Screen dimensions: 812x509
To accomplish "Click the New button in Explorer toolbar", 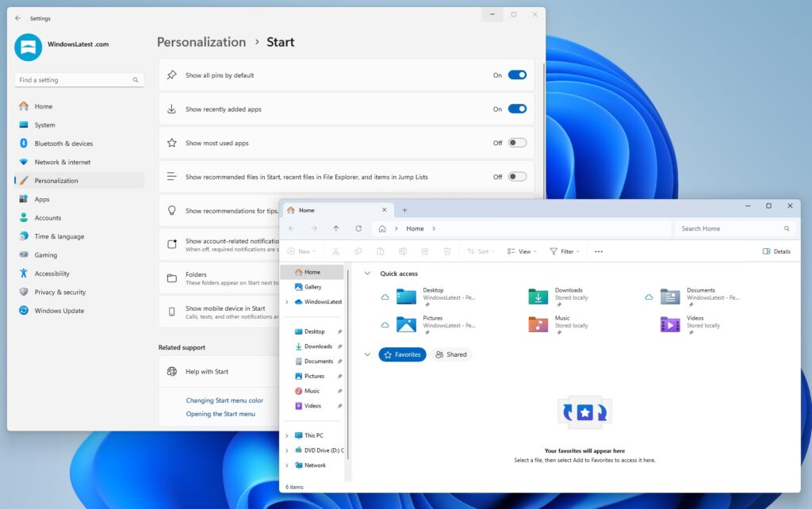I will pos(302,251).
